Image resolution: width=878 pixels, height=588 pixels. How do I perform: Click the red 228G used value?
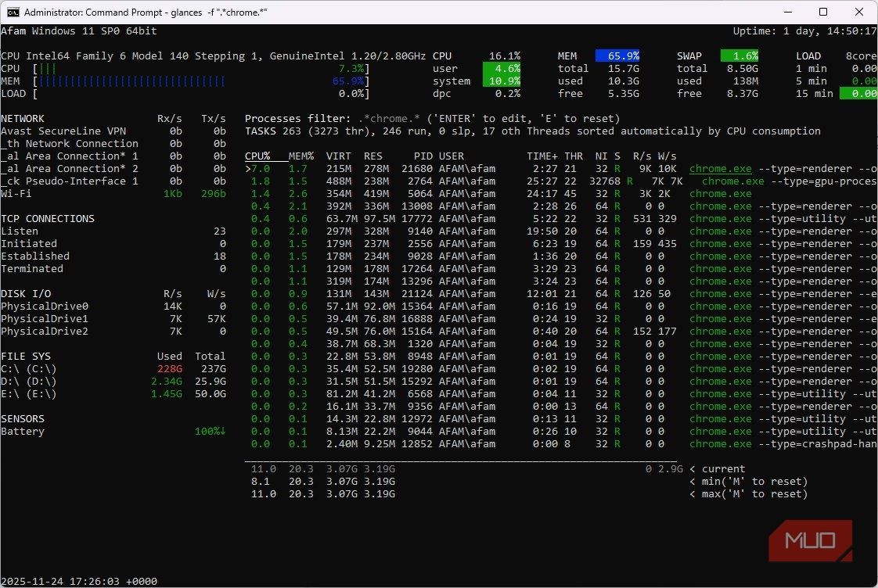tap(170, 369)
